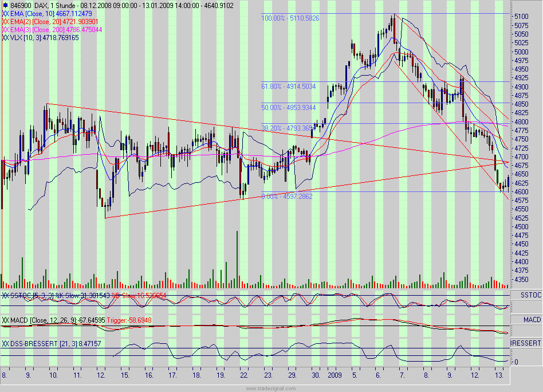Select the XX icon beside EMA(3) [Close, 200]

pyautogui.click(x=5, y=29)
